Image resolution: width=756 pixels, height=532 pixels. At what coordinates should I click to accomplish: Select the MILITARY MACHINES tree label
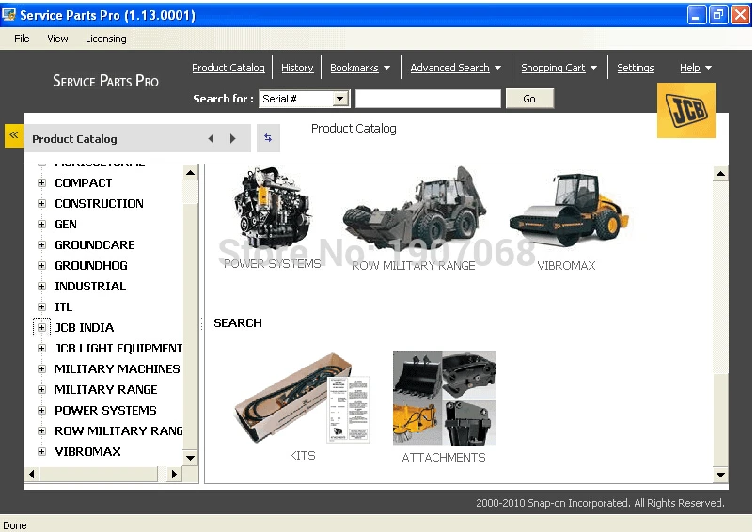pyautogui.click(x=118, y=369)
